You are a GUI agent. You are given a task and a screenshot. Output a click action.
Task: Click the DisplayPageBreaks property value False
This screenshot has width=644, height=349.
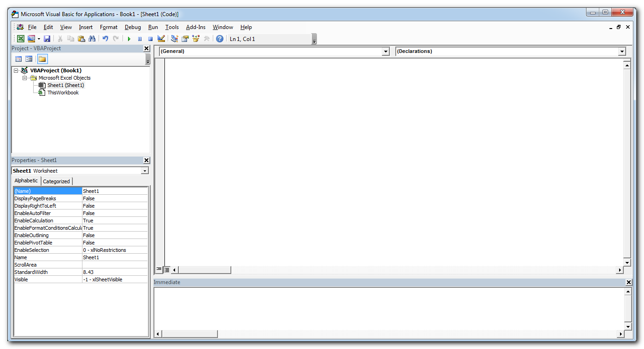115,198
